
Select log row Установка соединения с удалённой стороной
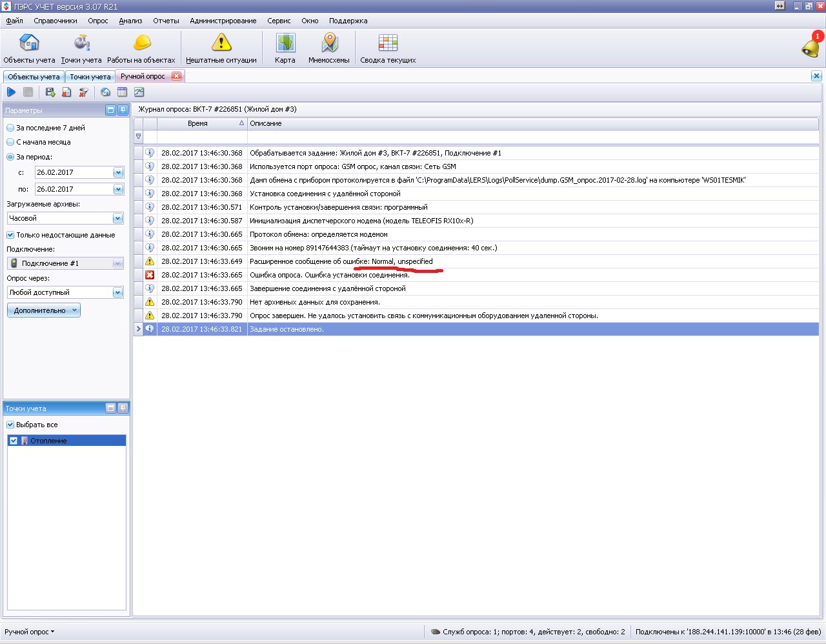(x=476, y=194)
